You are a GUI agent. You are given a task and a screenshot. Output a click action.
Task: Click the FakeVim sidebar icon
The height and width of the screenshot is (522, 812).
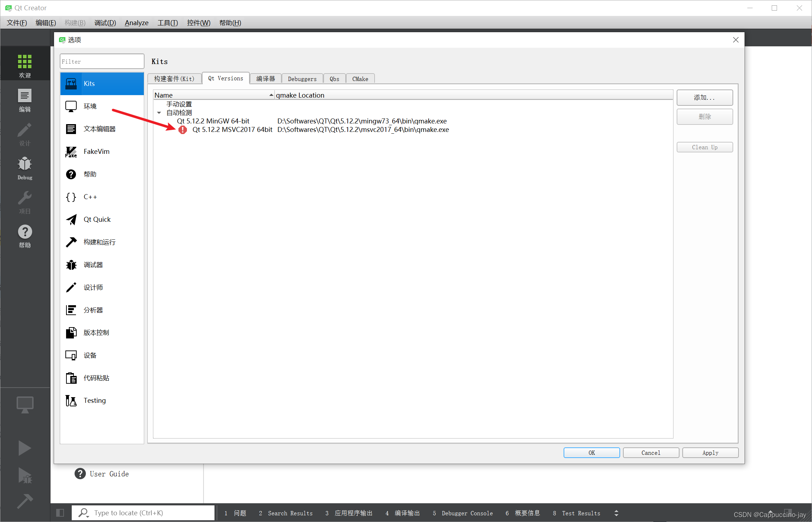point(72,151)
